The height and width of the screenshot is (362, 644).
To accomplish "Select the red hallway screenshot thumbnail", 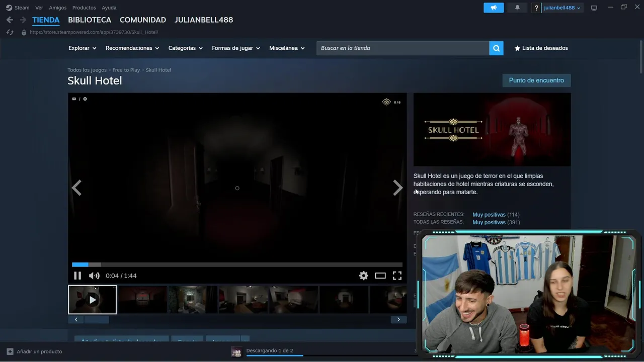I will click(x=142, y=300).
